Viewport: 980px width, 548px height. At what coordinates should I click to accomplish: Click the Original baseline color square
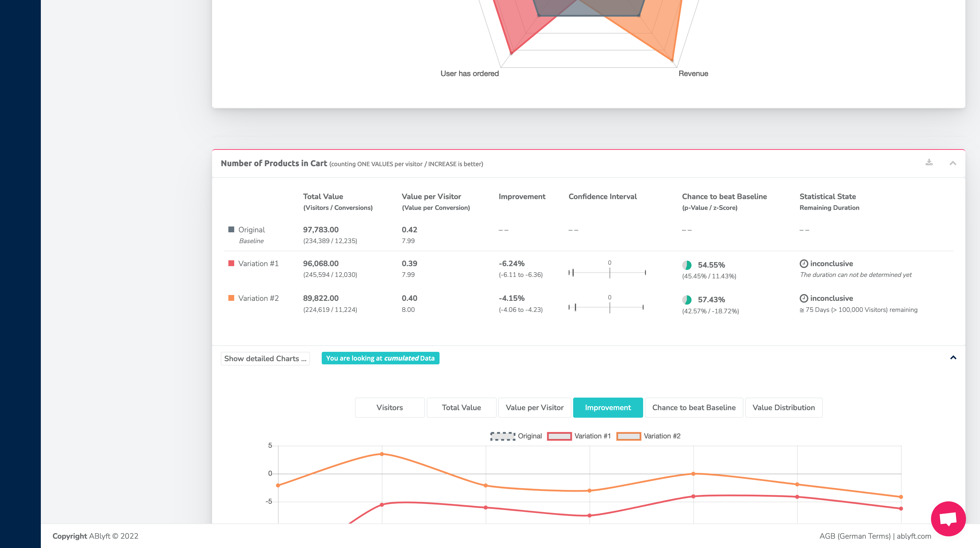(231, 229)
